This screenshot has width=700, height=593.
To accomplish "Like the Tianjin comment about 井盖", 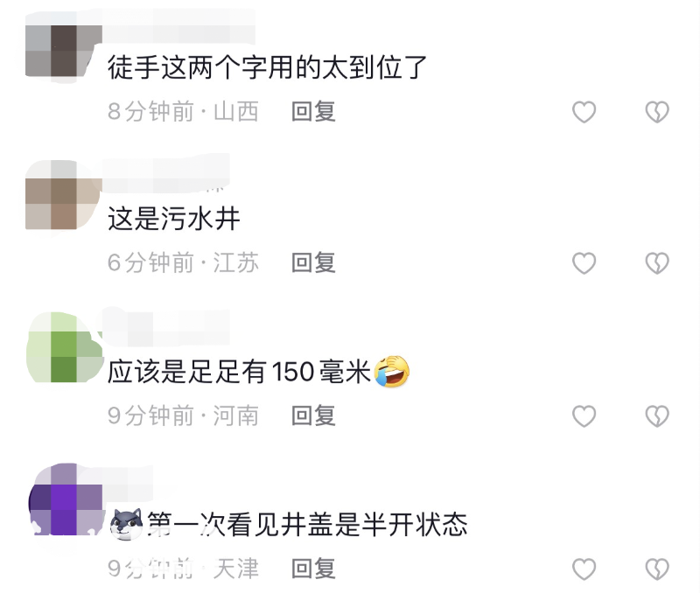I will 584,569.
